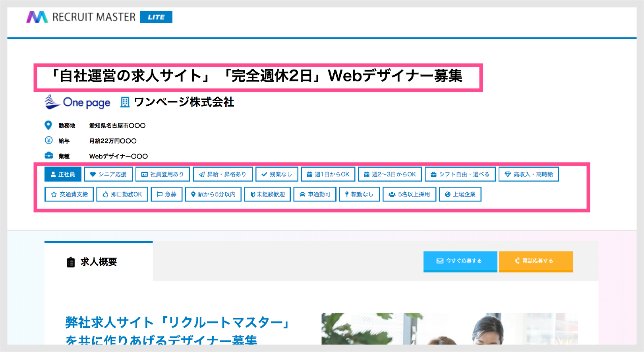This screenshot has width=644, height=352.
Task: Select the 残業なし tag
Action: 277,174
